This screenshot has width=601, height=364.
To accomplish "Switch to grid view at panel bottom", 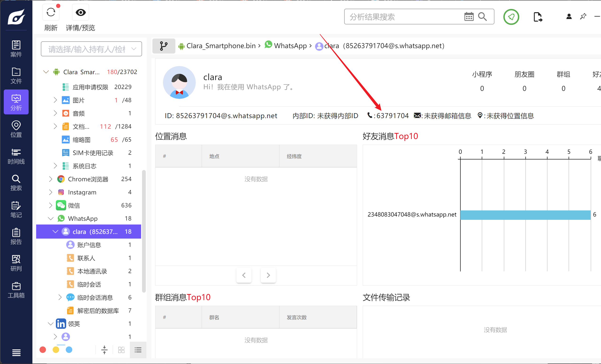I will pos(121,350).
